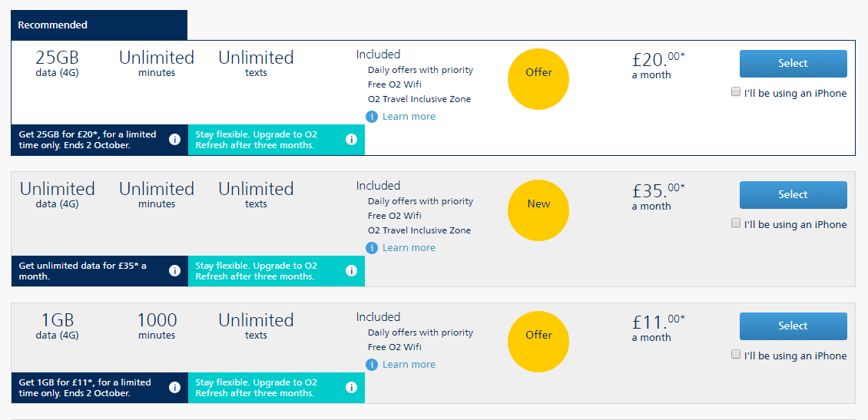Click the blue info icon next to Learn more in £35 plan
The image size is (868, 420).
click(x=372, y=248)
